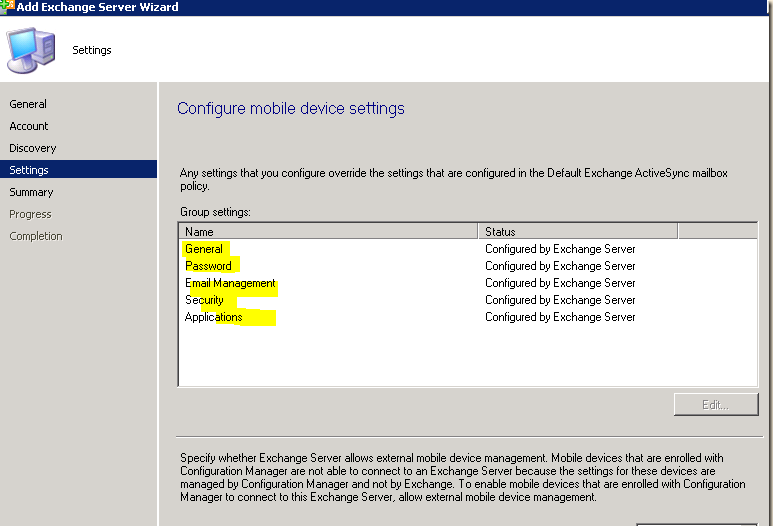Image resolution: width=773 pixels, height=526 pixels.
Task: Click the Edit... button
Action: pos(716,405)
